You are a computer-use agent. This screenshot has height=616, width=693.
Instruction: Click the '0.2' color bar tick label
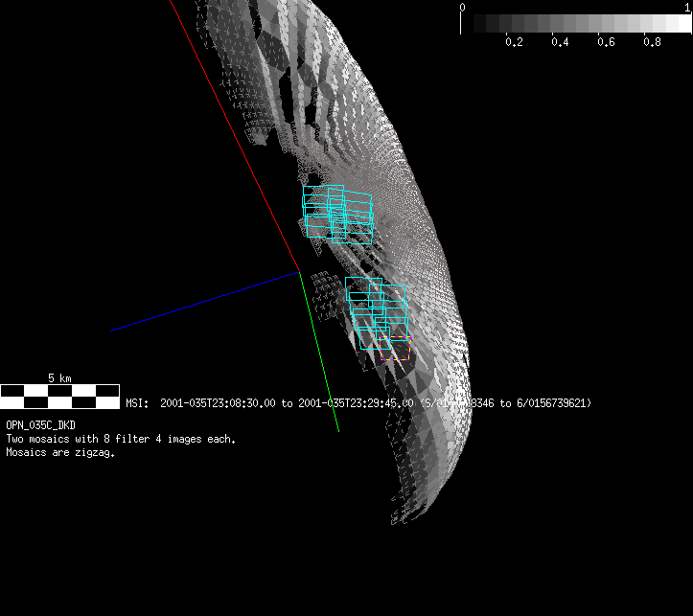(x=514, y=42)
